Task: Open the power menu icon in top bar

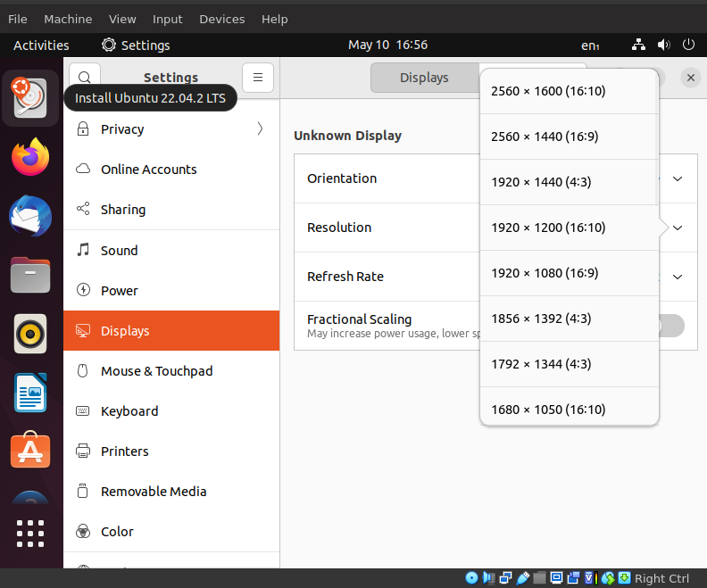Action: 688,45
